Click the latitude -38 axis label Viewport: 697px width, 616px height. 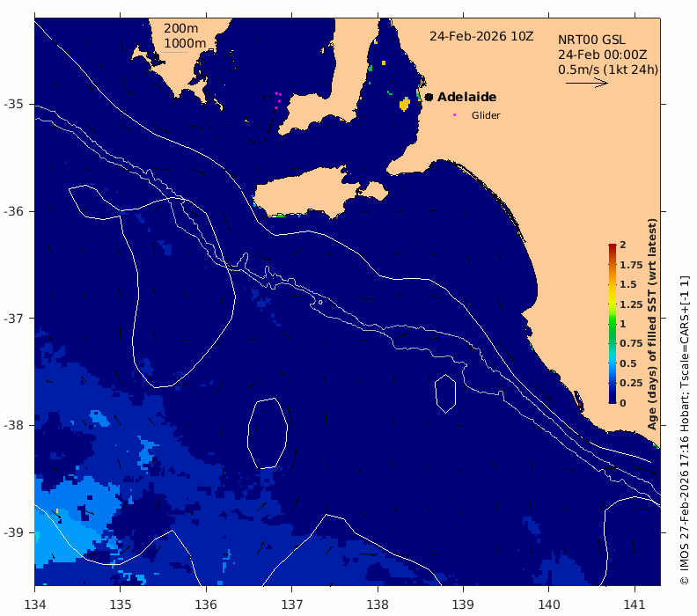coord(13,425)
